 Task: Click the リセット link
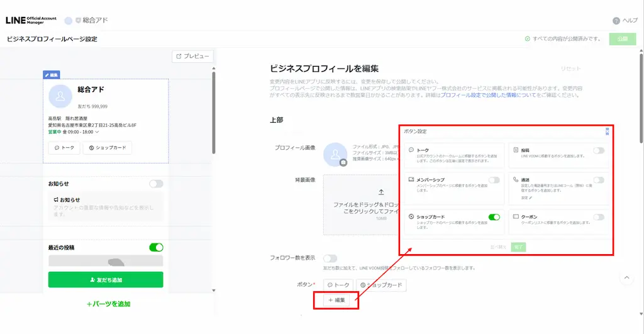[571, 69]
